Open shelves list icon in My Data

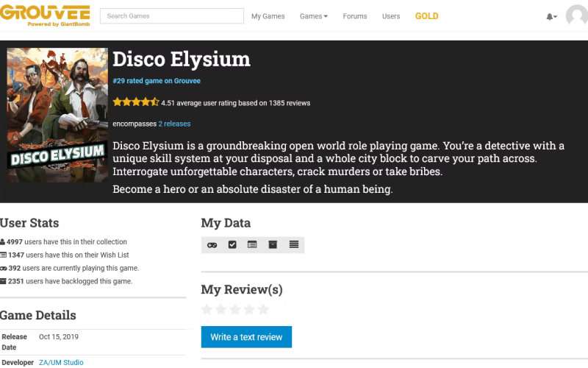(294, 245)
